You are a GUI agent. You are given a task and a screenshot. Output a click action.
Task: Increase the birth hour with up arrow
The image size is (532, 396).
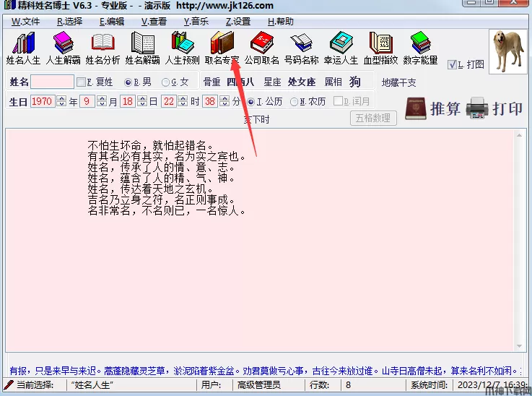183,98
